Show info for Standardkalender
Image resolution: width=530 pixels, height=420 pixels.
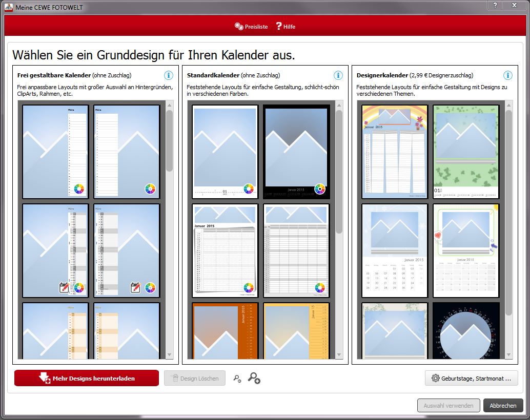[338, 75]
